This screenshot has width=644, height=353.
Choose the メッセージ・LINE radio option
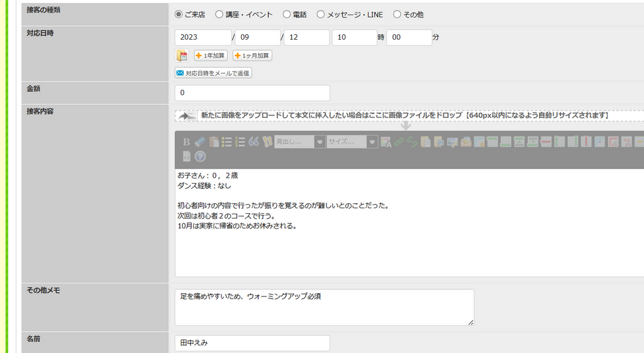point(320,15)
